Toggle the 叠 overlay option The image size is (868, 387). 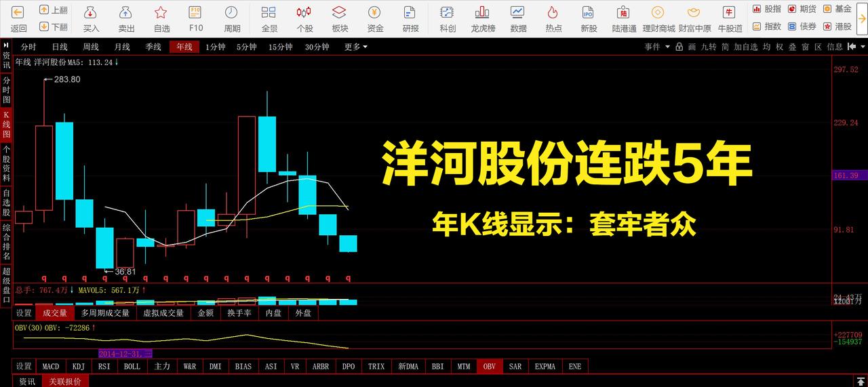tap(792, 47)
